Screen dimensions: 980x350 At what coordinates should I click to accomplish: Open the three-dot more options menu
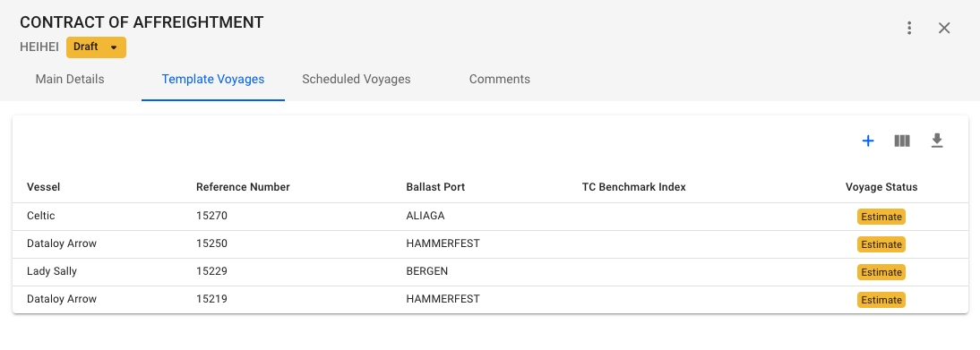tap(909, 28)
